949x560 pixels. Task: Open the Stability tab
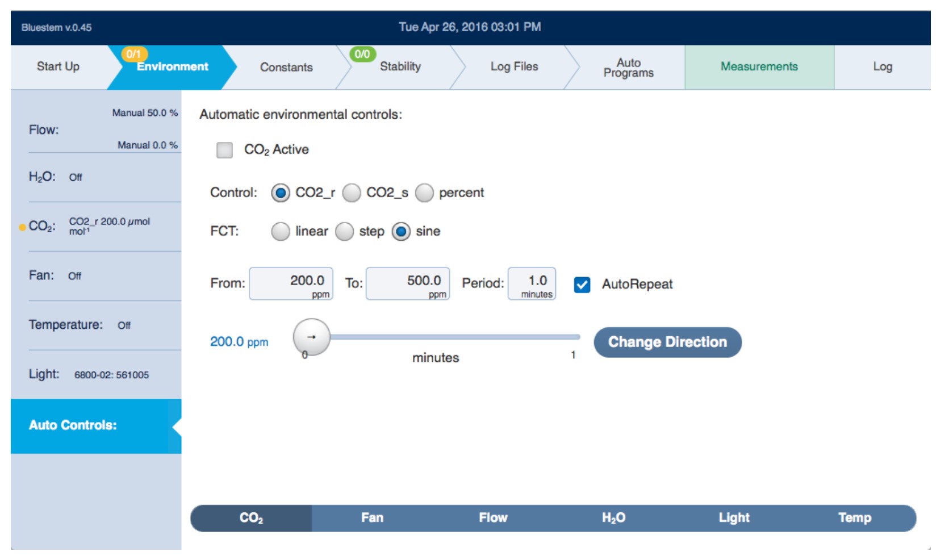pos(400,67)
